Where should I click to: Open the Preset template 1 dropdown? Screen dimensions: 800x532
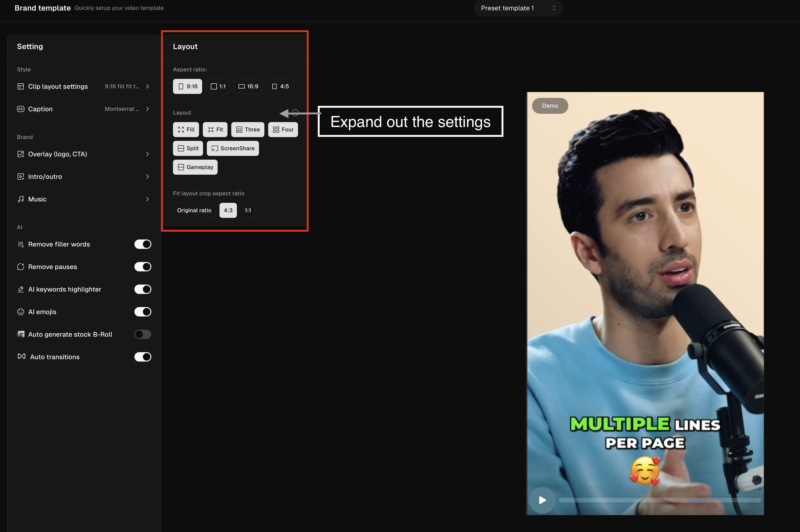(518, 8)
